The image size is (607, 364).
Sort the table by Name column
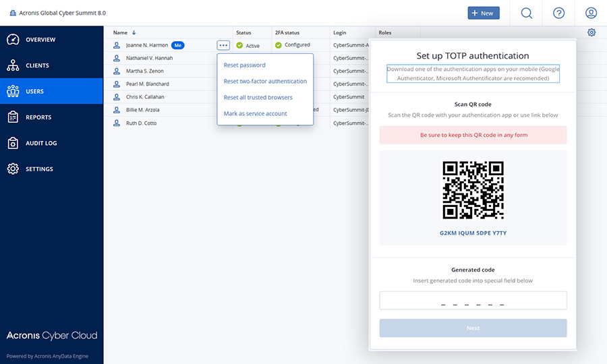coord(124,32)
